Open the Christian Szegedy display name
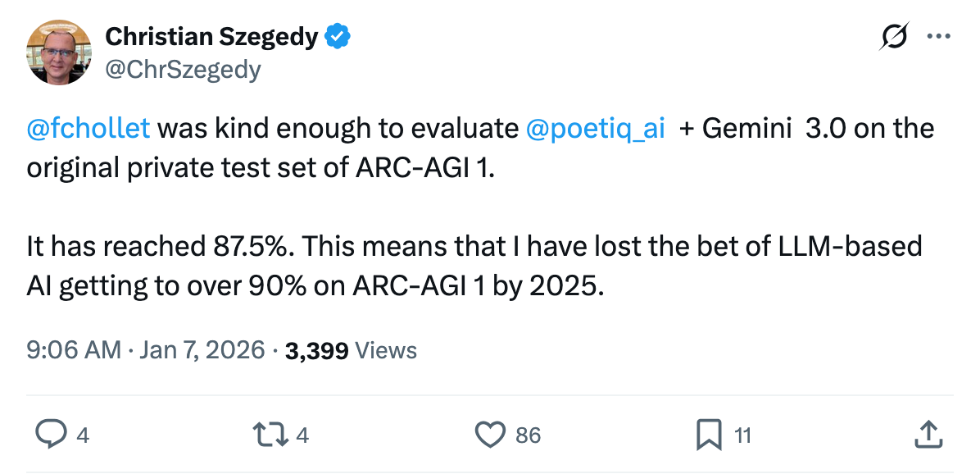This screenshot has height=474, width=980. click(x=212, y=36)
